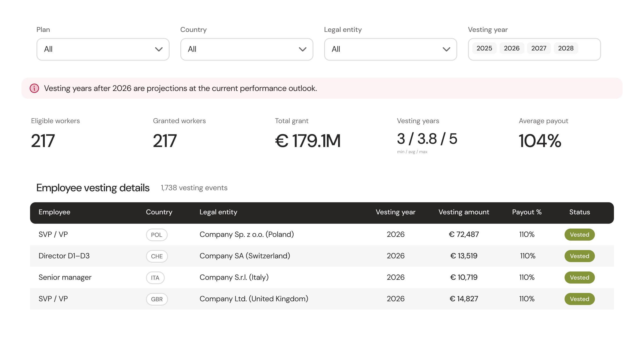Click the € 10,719 vesting amount

(x=464, y=277)
